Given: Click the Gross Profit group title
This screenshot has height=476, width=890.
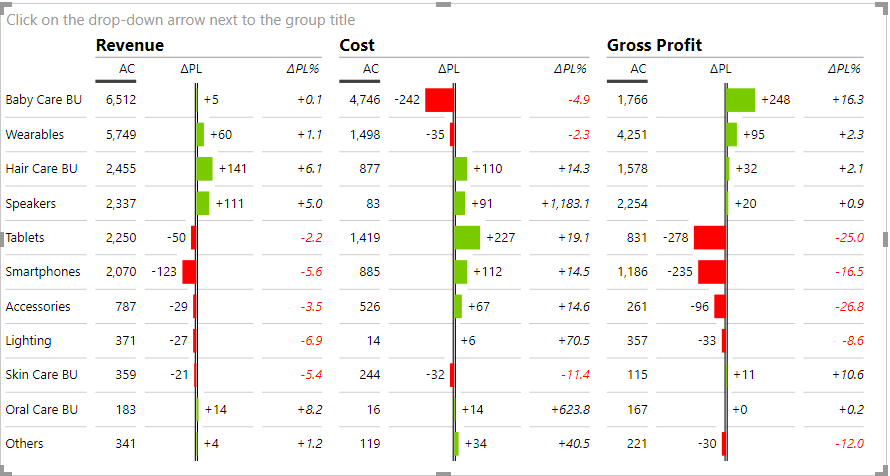Looking at the screenshot, I should pyautogui.click(x=654, y=45).
